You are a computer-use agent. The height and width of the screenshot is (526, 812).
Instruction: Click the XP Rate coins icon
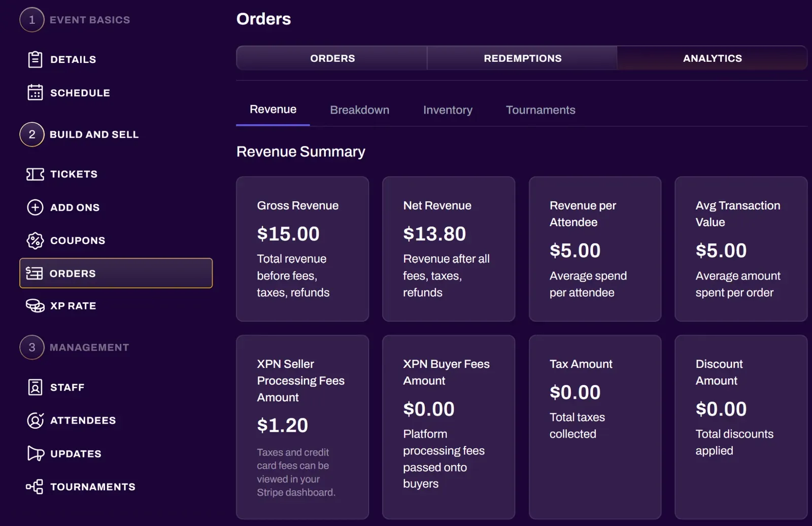point(35,306)
